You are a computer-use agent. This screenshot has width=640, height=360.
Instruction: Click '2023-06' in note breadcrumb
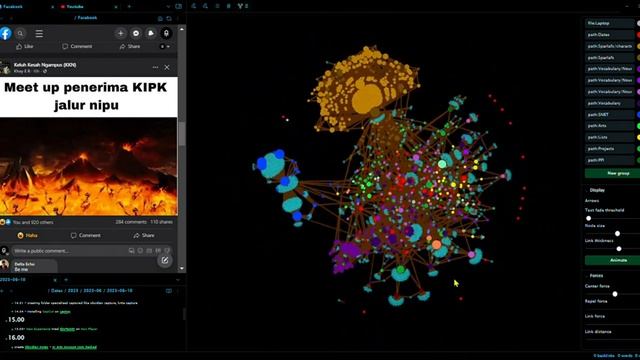click(x=92, y=291)
